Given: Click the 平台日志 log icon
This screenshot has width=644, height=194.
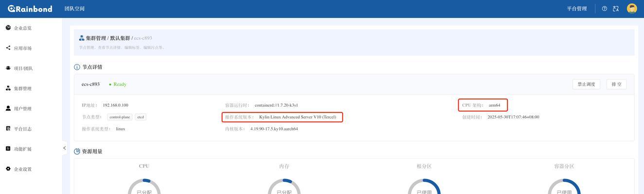Looking at the screenshot, I should (x=8, y=129).
